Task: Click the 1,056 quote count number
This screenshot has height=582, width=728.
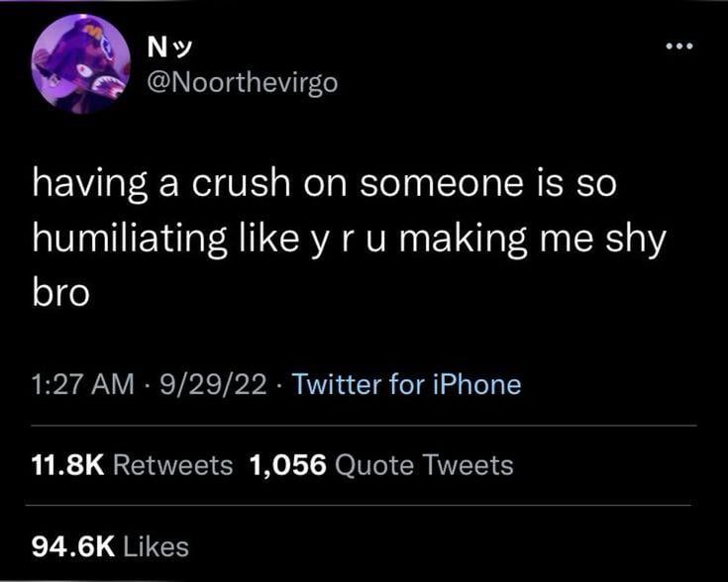Action: pyautogui.click(x=288, y=464)
